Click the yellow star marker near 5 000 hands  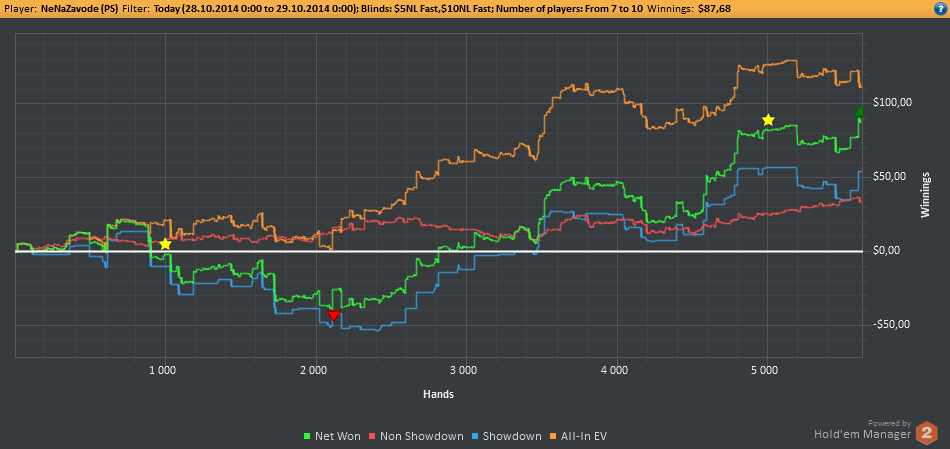[x=768, y=120]
